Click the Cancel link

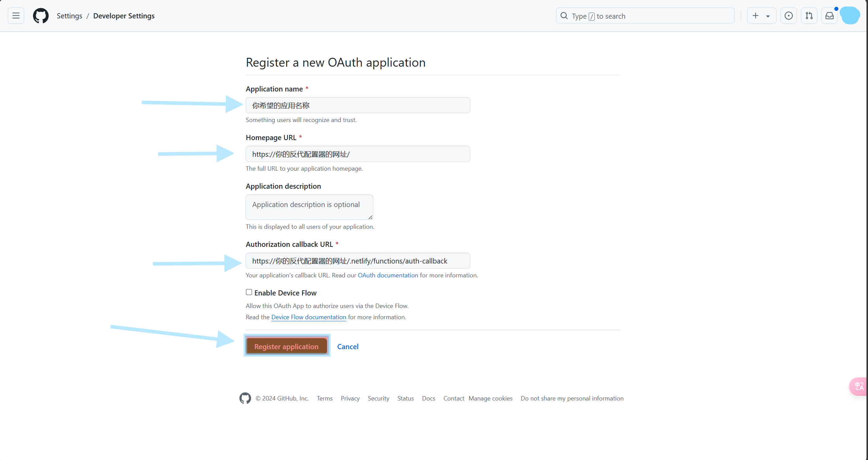tap(348, 346)
